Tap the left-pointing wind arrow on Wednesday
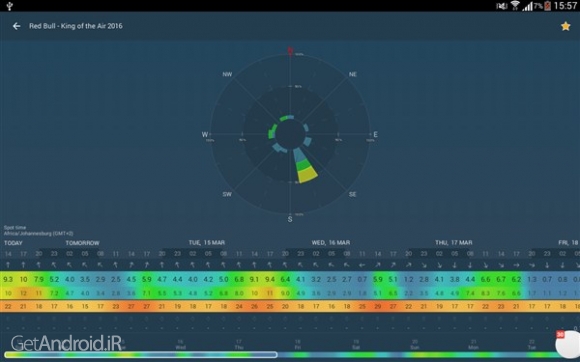This screenshot has height=362, width=580. pyautogui.click(x=362, y=265)
